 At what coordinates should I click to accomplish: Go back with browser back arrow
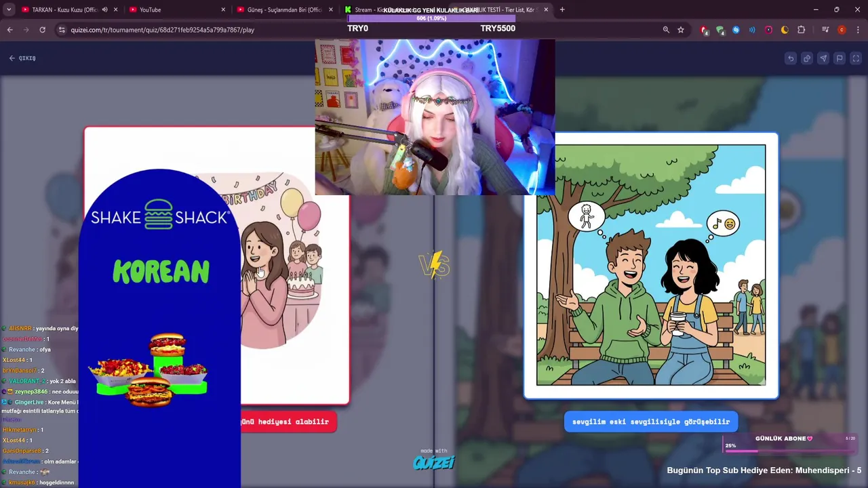pos(10,30)
